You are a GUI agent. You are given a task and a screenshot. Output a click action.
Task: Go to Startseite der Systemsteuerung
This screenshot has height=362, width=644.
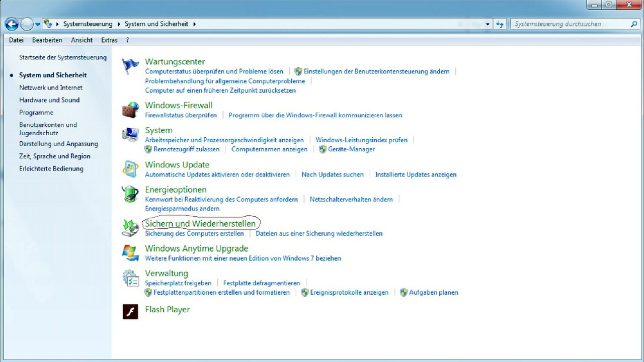click(x=63, y=57)
